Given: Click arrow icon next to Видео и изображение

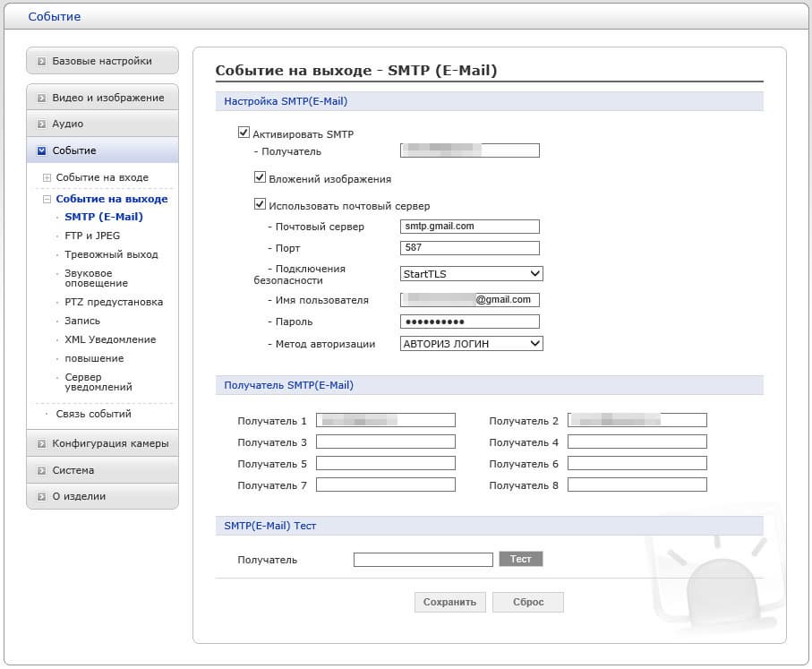Looking at the screenshot, I should [42, 98].
